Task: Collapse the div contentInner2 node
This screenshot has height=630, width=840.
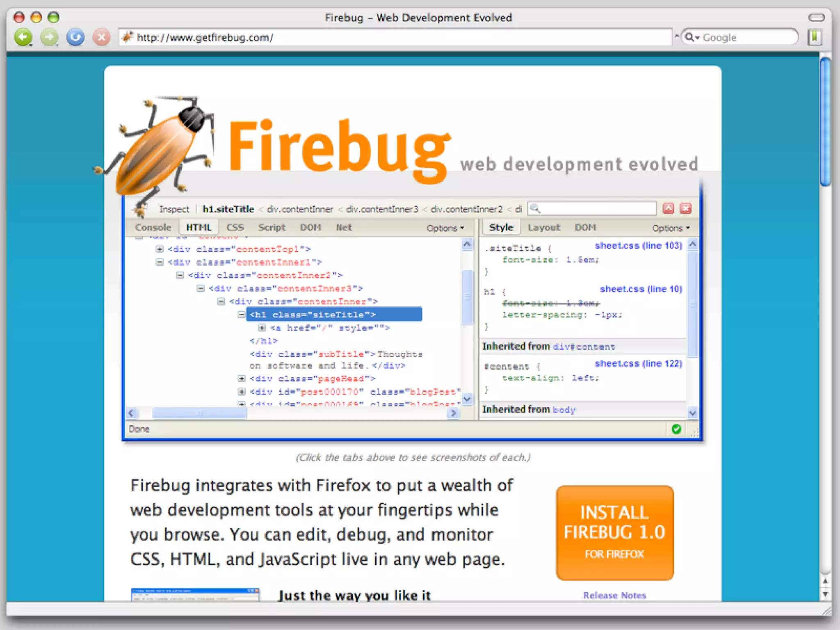Action: [x=180, y=275]
